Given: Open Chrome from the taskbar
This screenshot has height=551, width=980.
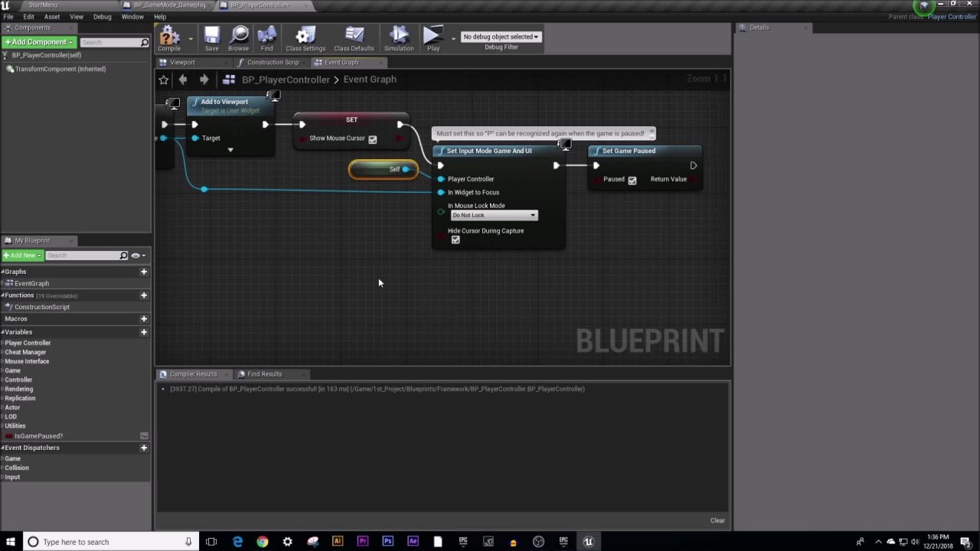Looking at the screenshot, I should pos(263,542).
